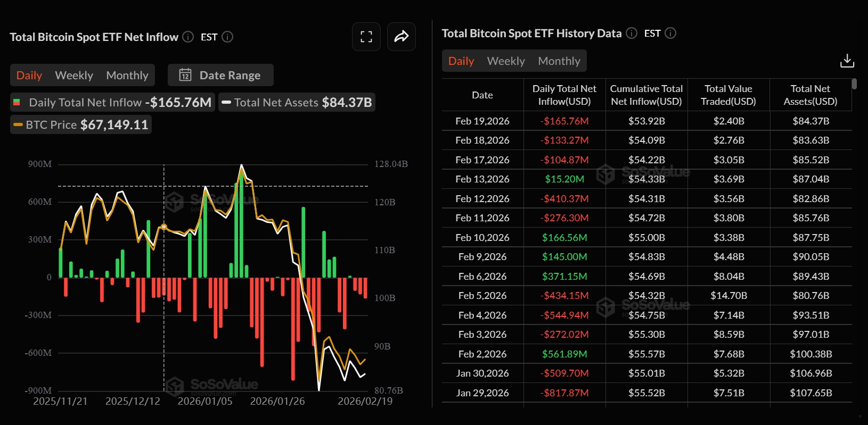Toggle the BTC Price series legend

click(81, 124)
